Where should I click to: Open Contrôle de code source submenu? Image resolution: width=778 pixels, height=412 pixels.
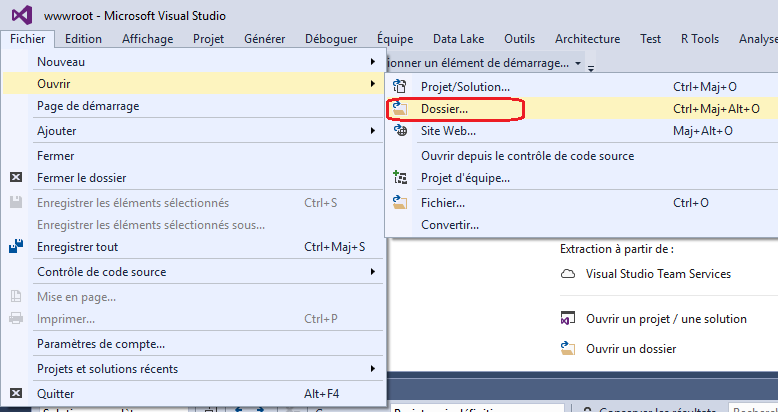[x=371, y=272]
